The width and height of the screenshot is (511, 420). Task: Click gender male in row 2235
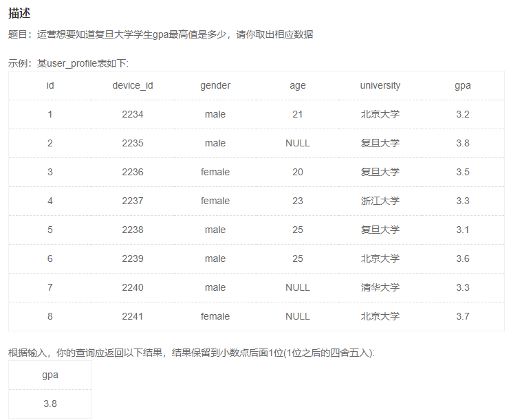tap(215, 143)
